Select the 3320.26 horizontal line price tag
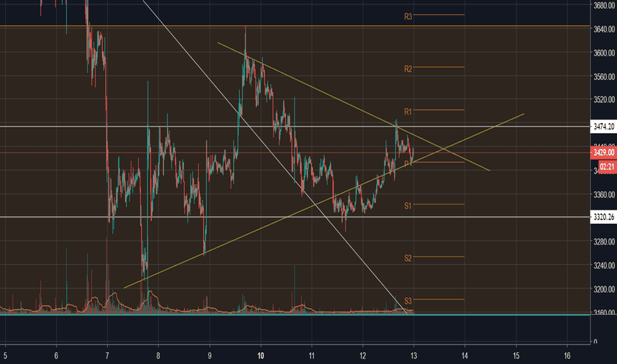Image resolution: width=617 pixels, height=364 pixels. click(604, 217)
